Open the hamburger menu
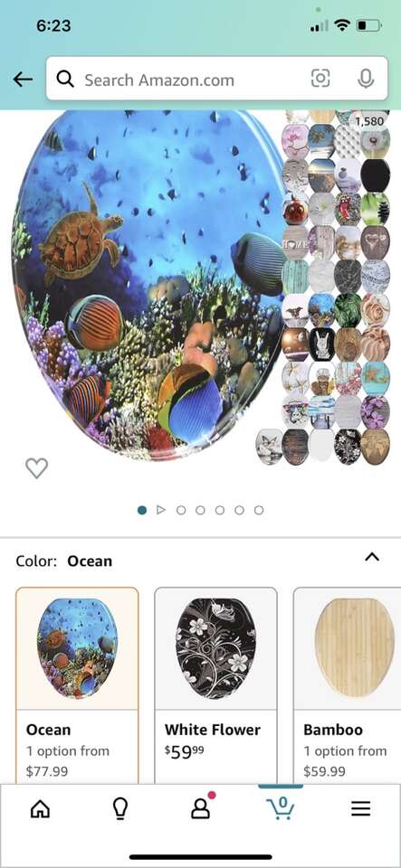This screenshot has height=868, width=401. [x=360, y=809]
